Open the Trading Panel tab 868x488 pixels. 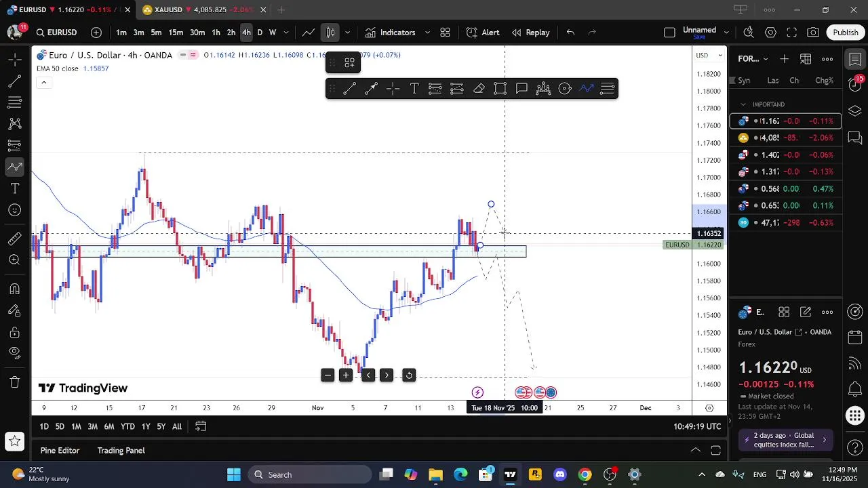point(121,451)
